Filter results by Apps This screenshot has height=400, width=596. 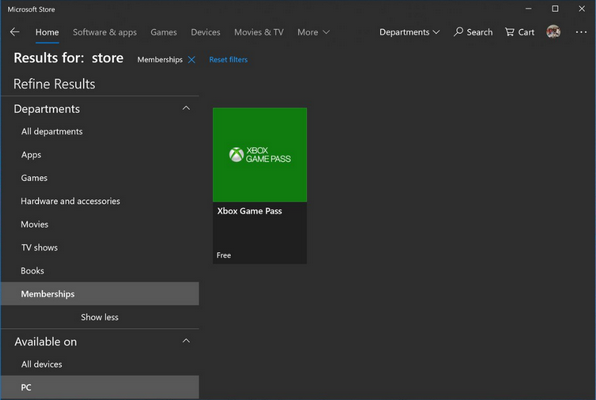click(100, 155)
